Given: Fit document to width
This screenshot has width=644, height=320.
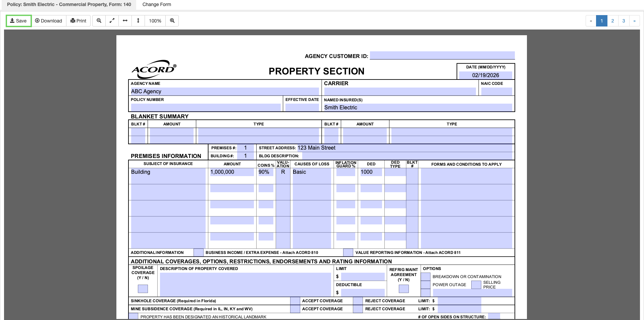Looking at the screenshot, I should [125, 21].
